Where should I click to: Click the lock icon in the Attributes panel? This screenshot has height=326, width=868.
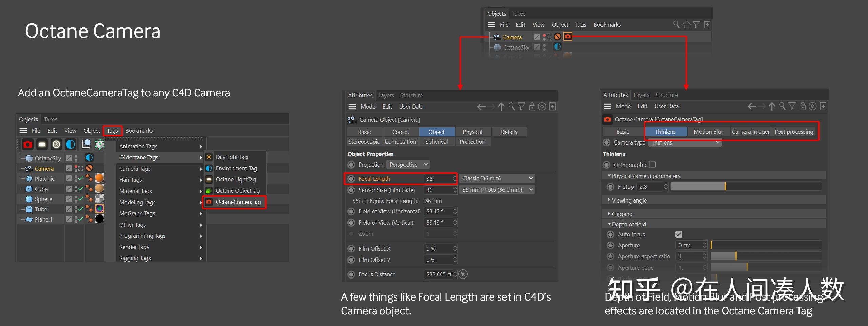tap(532, 106)
